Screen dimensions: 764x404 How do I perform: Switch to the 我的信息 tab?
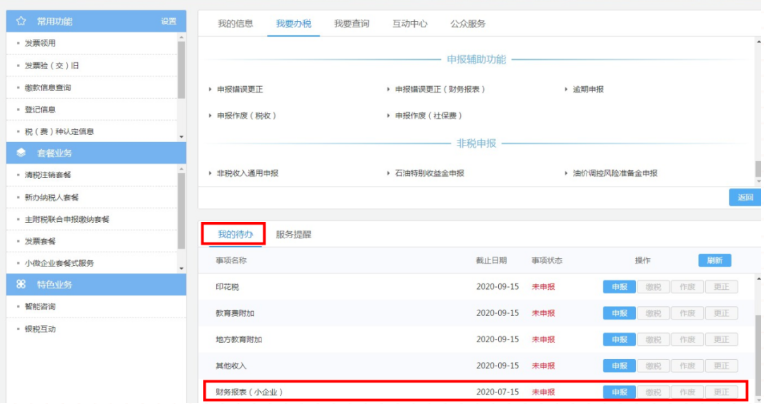click(235, 23)
